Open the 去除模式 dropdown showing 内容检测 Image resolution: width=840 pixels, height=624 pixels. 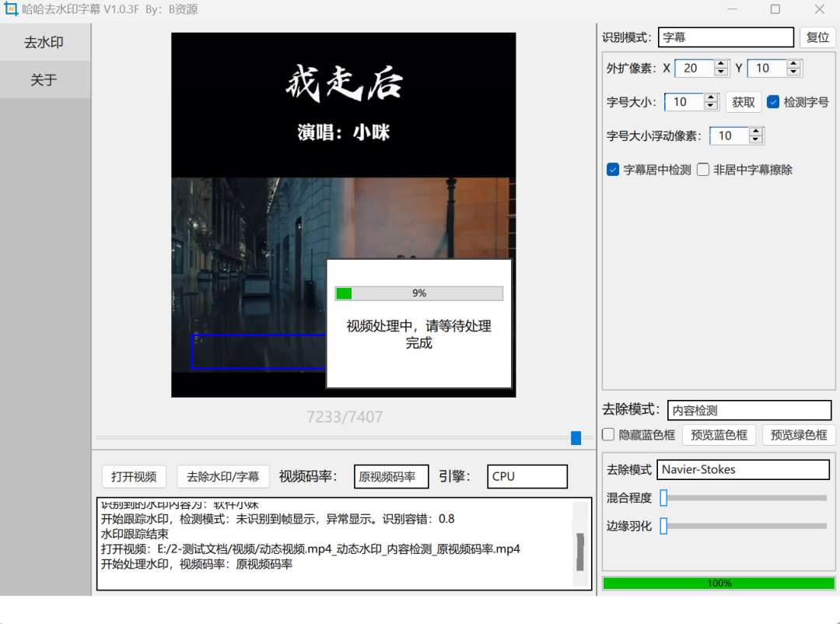click(x=749, y=409)
